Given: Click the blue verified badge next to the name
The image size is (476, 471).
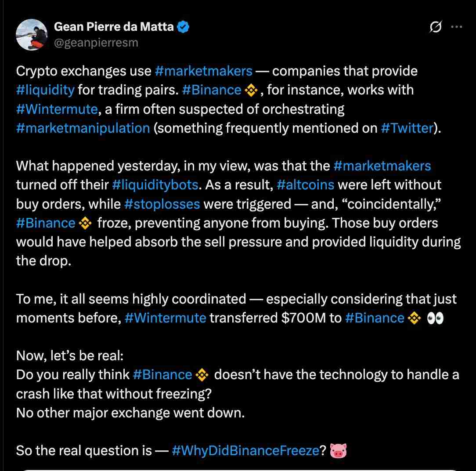Looking at the screenshot, I should coord(182,26).
